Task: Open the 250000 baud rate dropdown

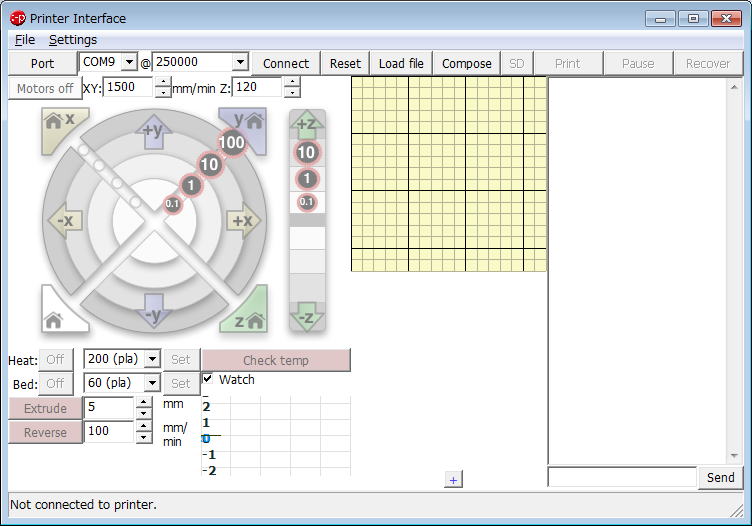Action: (240, 62)
